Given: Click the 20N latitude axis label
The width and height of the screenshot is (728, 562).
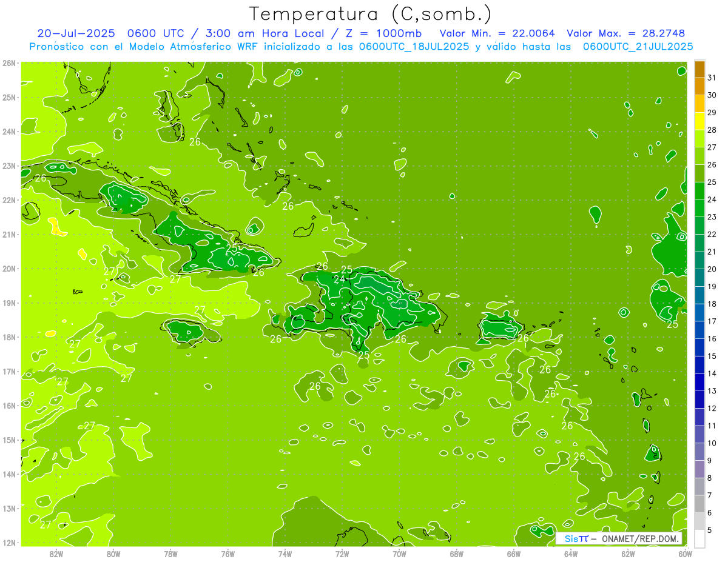Looking at the screenshot, I should click(8, 269).
